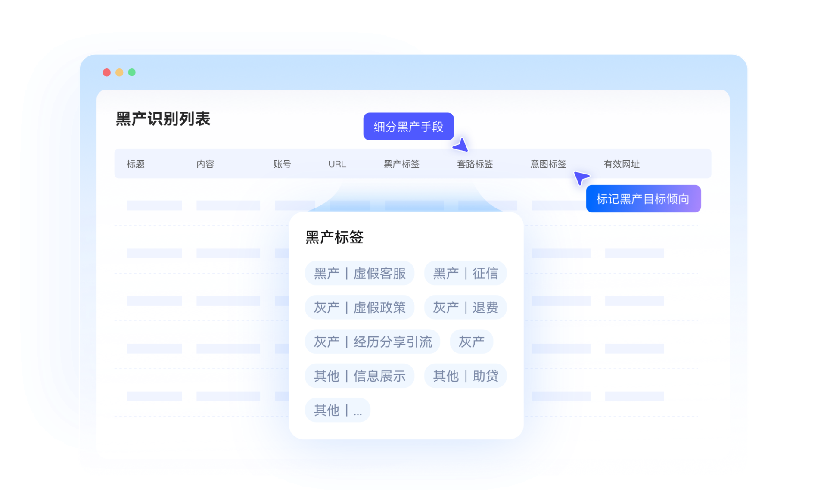Select the URL column header
The height and width of the screenshot is (504, 827).
(x=337, y=164)
